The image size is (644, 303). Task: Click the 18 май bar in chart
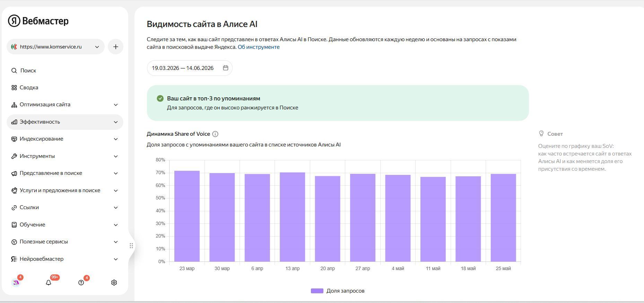(468, 219)
